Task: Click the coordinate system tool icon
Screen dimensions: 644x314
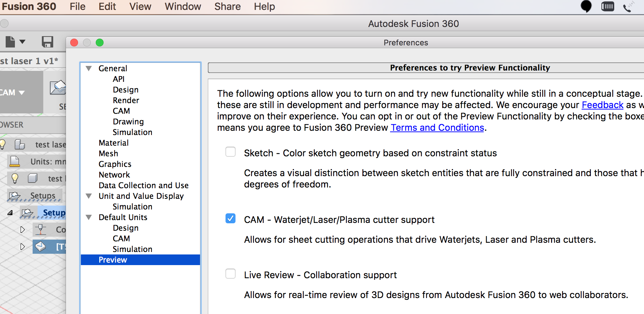Action: click(x=40, y=229)
